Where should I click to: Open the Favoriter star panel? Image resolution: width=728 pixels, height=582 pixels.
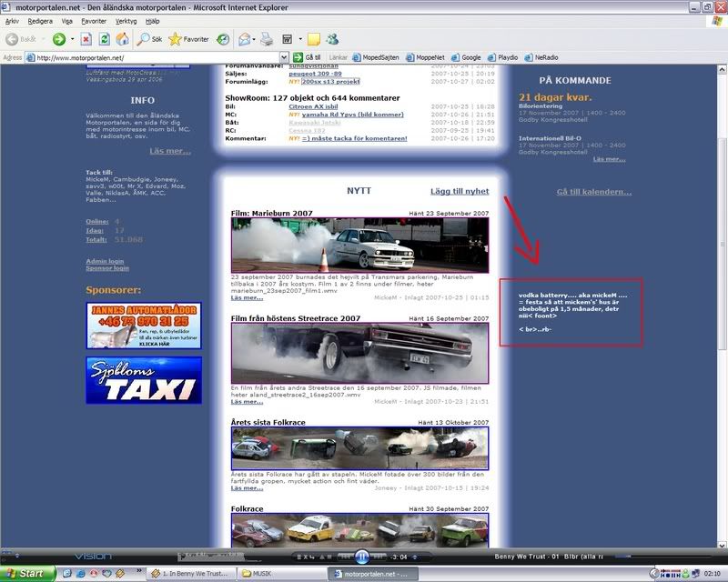pos(188,39)
